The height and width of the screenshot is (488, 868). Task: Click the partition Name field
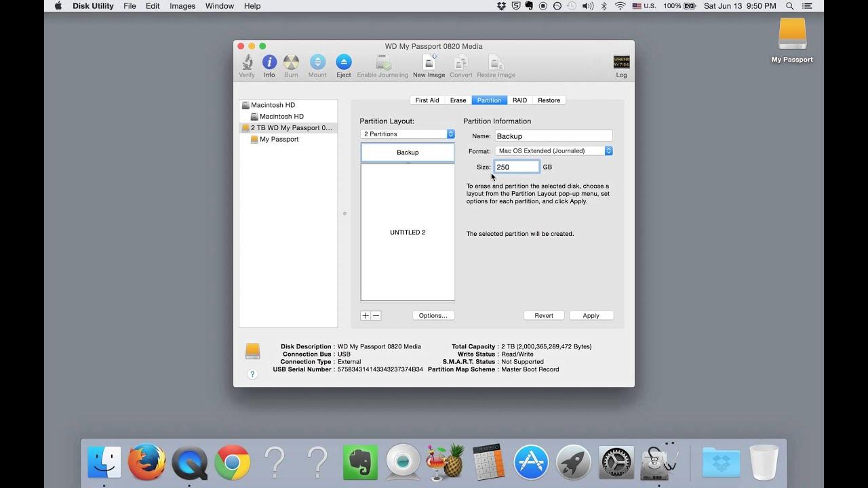coord(553,136)
